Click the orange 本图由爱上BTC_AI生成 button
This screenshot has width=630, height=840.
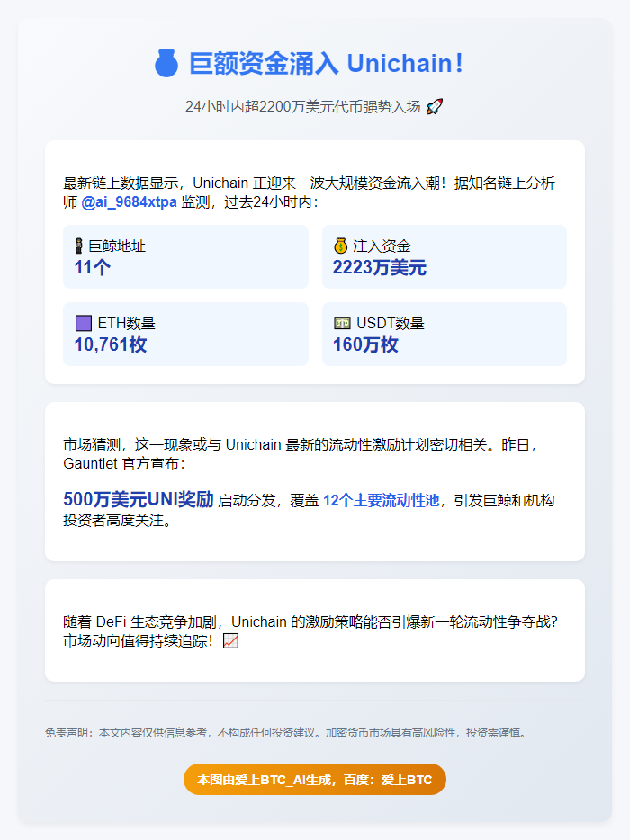coord(315,780)
